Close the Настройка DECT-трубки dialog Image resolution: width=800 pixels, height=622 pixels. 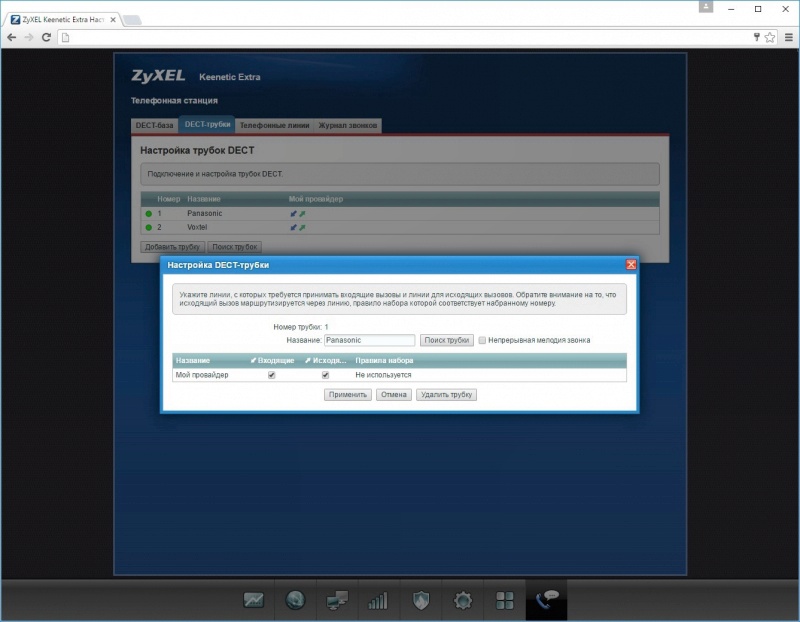coord(631,265)
